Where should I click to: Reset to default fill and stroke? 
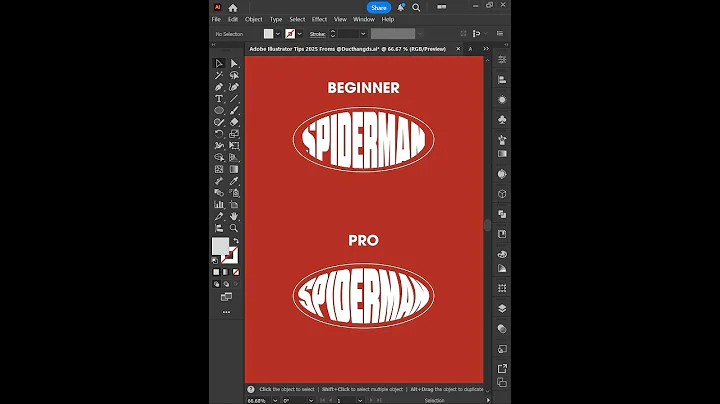point(215,260)
